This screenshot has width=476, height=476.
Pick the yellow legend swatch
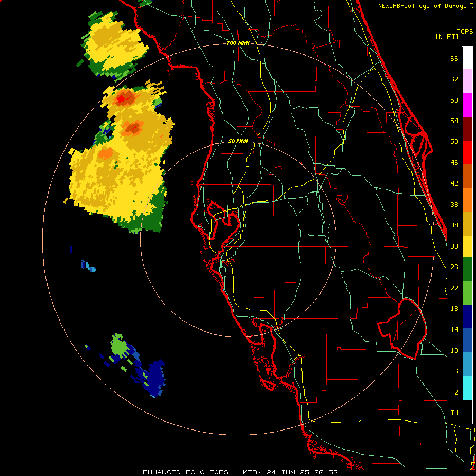467,246
